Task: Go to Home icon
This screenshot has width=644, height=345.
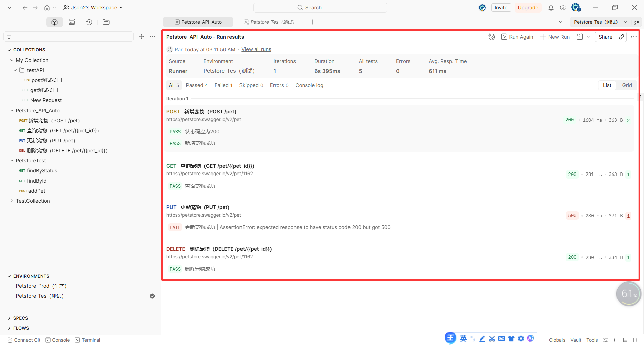Action: [47, 8]
